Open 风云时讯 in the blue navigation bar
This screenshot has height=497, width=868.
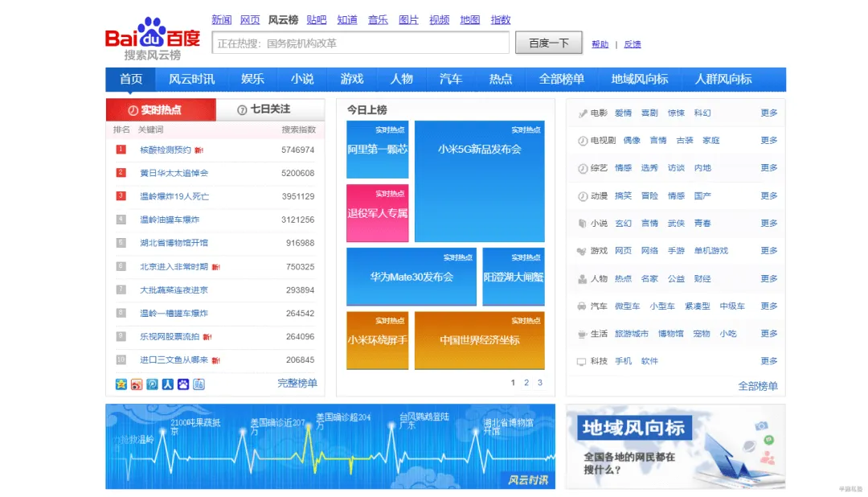[x=191, y=79]
